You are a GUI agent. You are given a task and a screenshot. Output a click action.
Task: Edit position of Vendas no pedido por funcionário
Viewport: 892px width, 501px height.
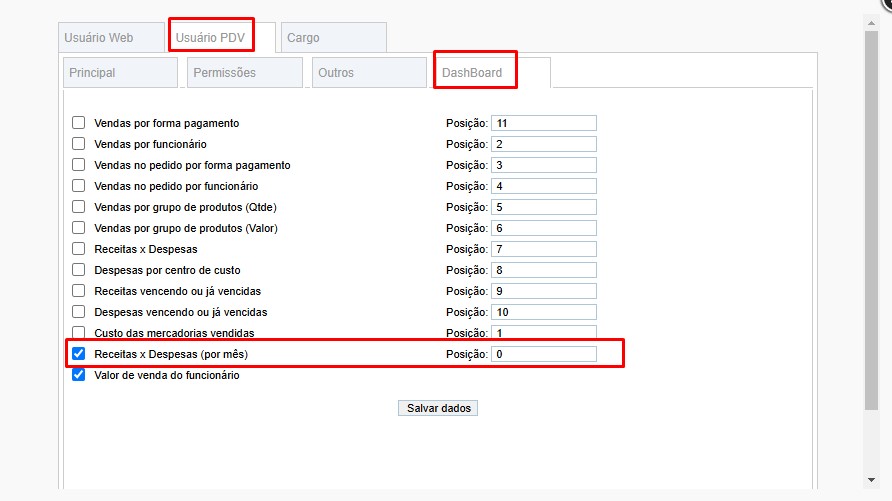pos(544,186)
